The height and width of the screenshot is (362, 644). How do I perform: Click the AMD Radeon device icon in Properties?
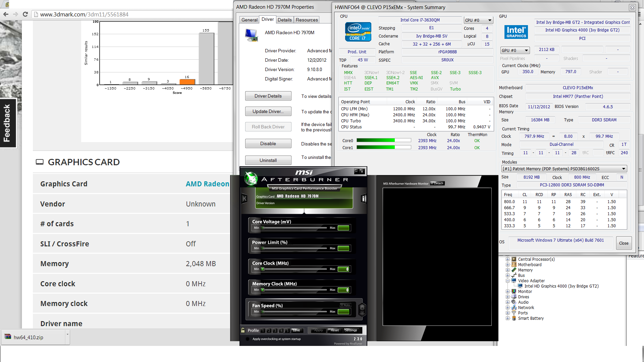click(x=252, y=35)
